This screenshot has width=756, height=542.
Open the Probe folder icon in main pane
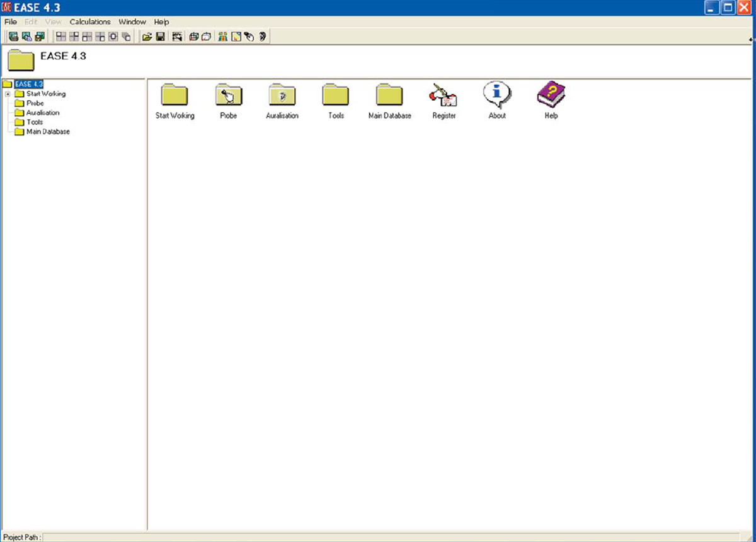click(229, 95)
